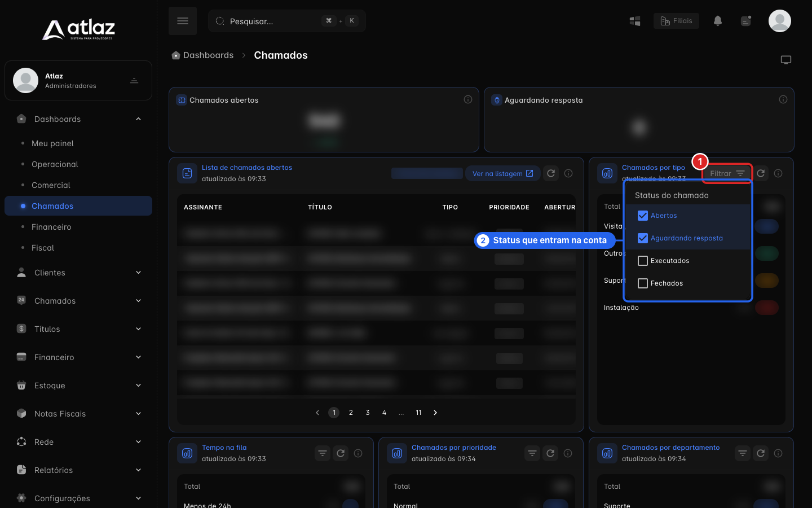Open info tooltip on Aguardando resposta card
The height and width of the screenshot is (508, 812).
coord(783,99)
